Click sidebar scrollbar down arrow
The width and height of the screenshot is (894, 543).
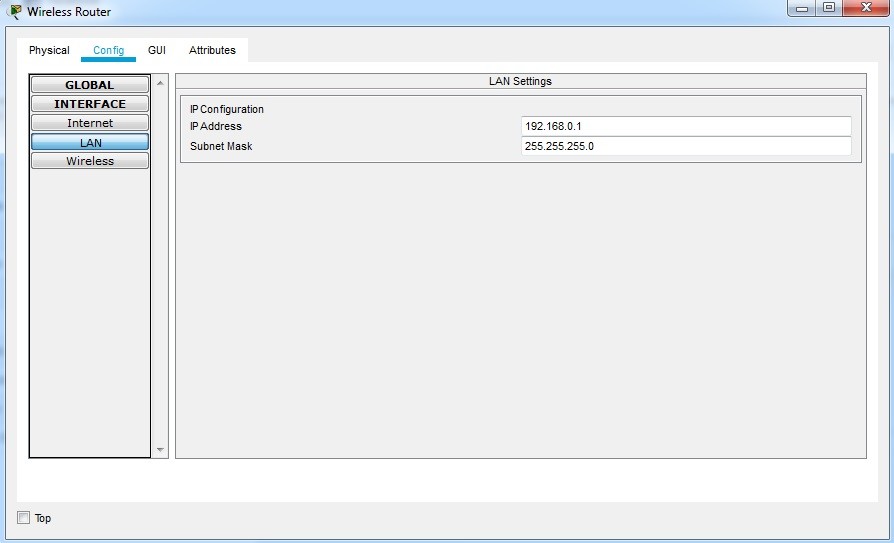160,449
